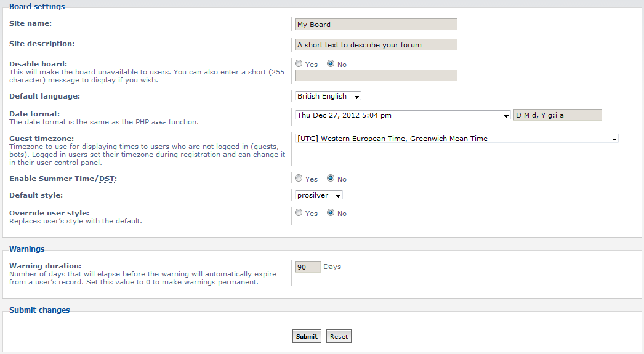Select Yes for Disable board
This screenshot has height=354, width=644.
tap(299, 64)
